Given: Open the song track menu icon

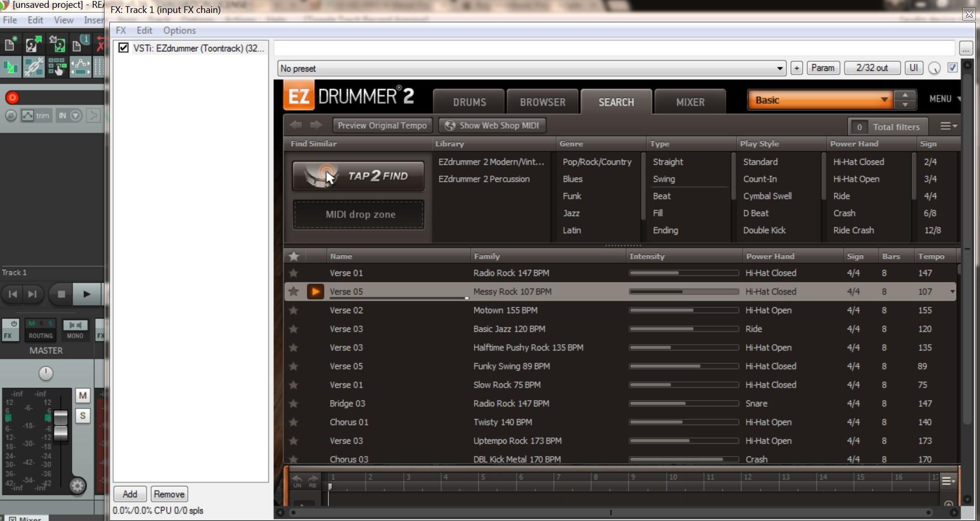Looking at the screenshot, I should click(x=948, y=481).
